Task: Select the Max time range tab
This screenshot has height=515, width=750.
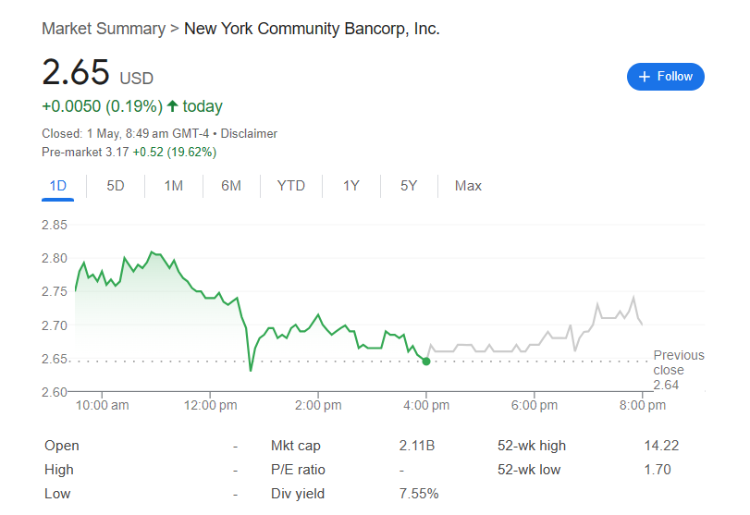Action: 468,185
